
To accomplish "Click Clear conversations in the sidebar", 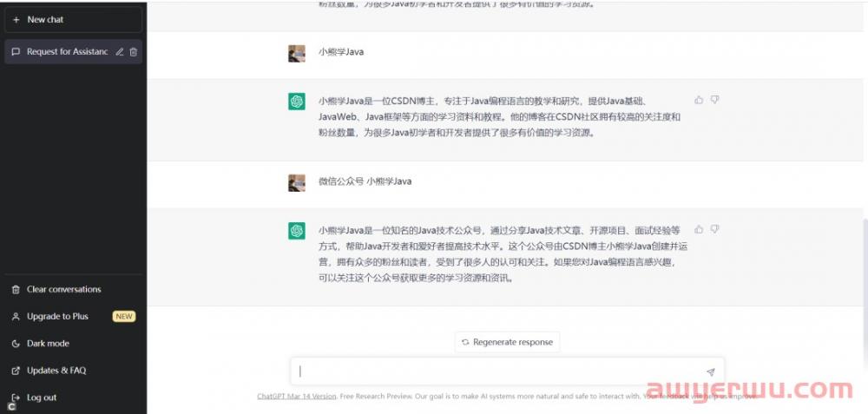I will [73, 289].
